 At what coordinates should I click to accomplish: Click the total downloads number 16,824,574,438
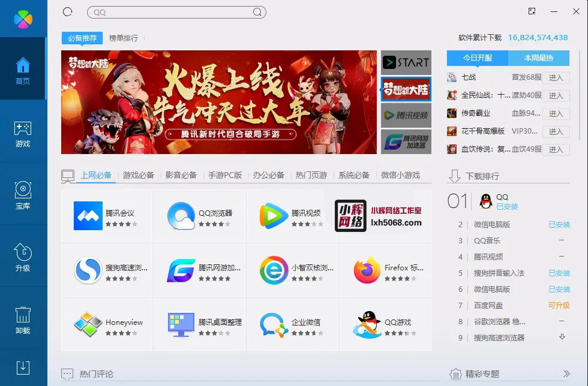click(538, 38)
